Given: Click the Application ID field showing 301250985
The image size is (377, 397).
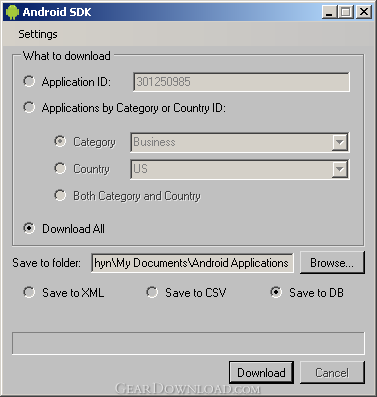Looking at the screenshot, I should (x=241, y=82).
